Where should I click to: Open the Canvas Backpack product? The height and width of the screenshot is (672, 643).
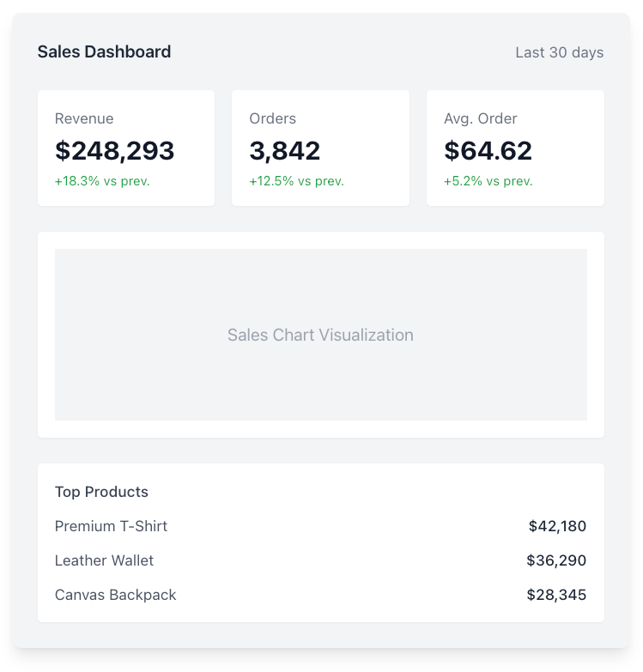pos(115,595)
